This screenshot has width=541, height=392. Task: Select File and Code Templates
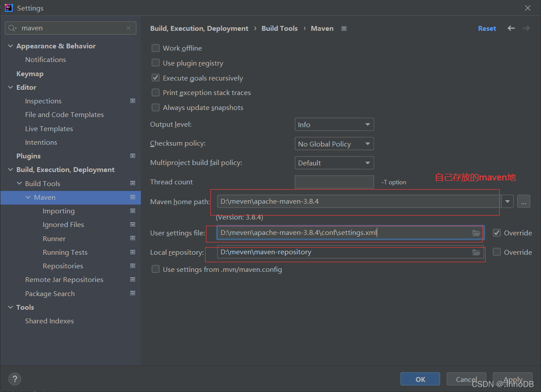pos(64,114)
